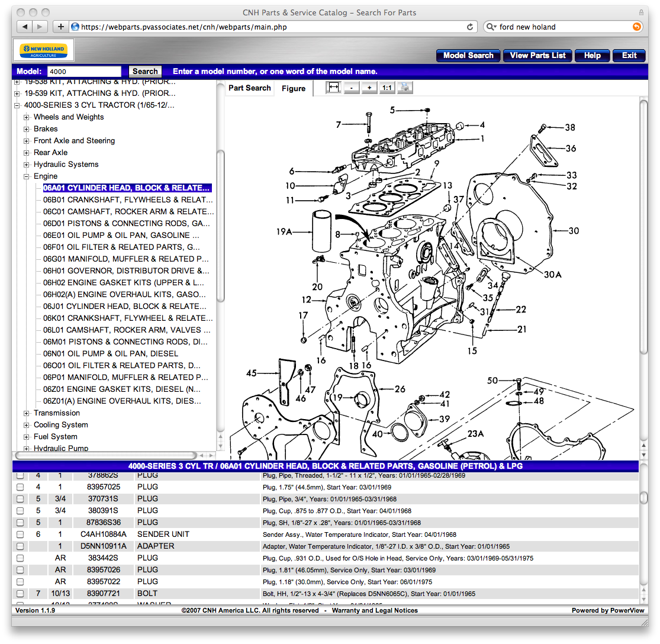The height and width of the screenshot is (644, 660).
Task: Zoom out the figure with minus button
Action: point(352,88)
